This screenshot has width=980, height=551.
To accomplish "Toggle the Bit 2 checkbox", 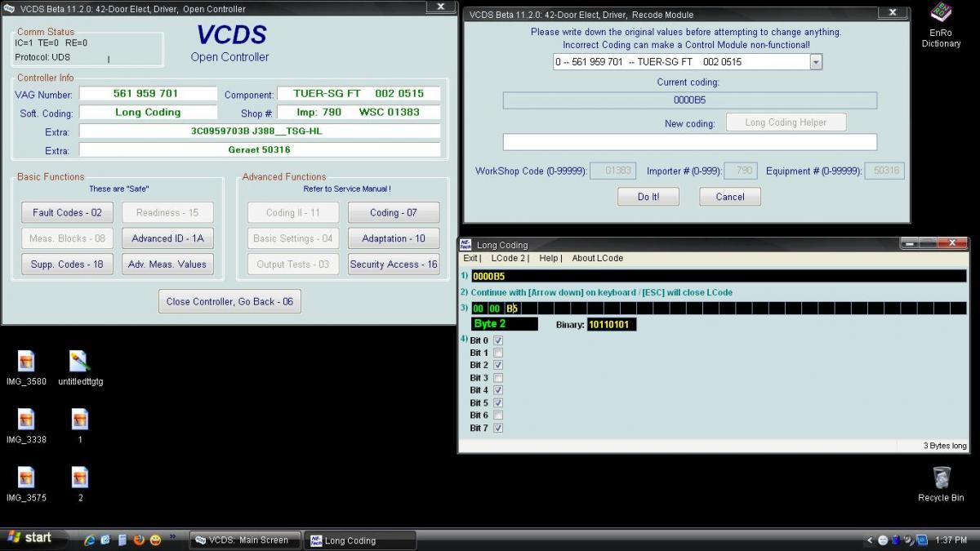I will point(498,365).
